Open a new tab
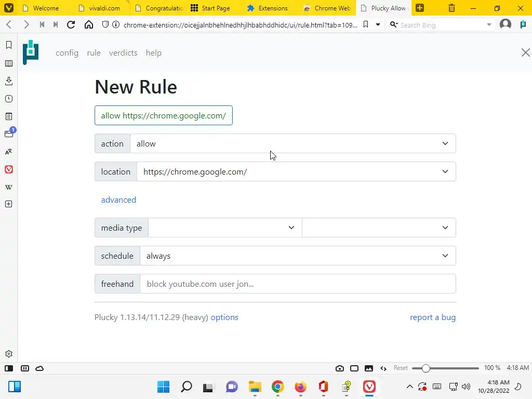The width and height of the screenshot is (532, 399). (420, 8)
